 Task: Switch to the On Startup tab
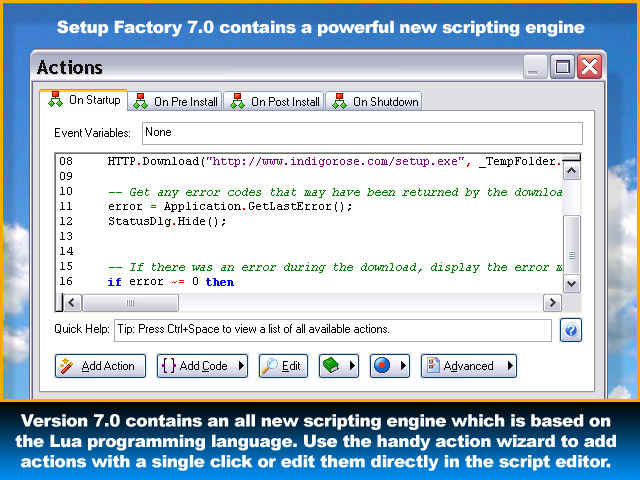point(84,100)
